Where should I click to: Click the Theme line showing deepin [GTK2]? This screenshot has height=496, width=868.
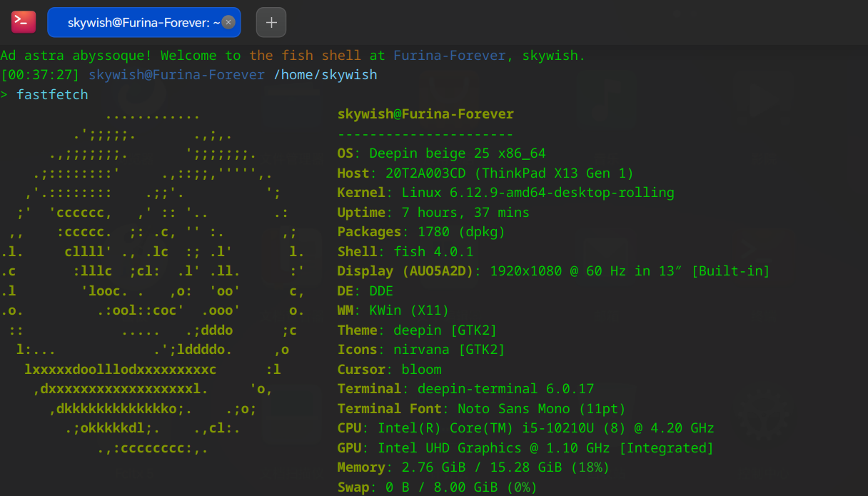pyautogui.click(x=417, y=330)
